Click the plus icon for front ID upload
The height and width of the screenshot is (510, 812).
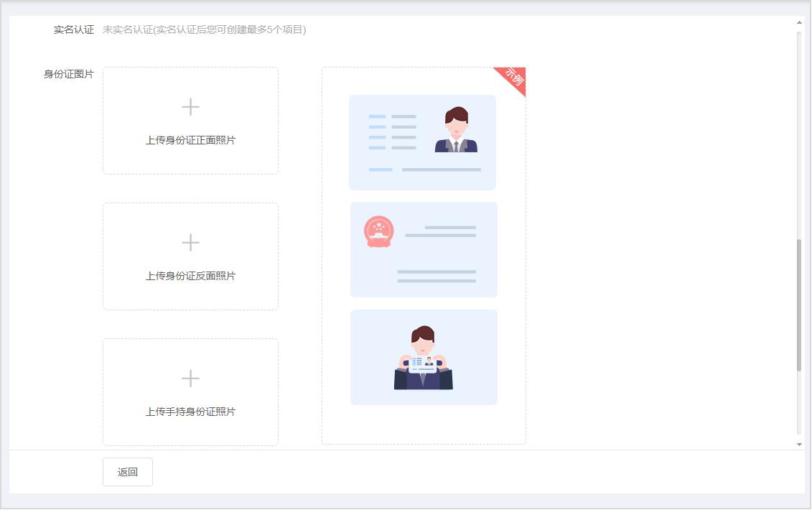pos(190,108)
